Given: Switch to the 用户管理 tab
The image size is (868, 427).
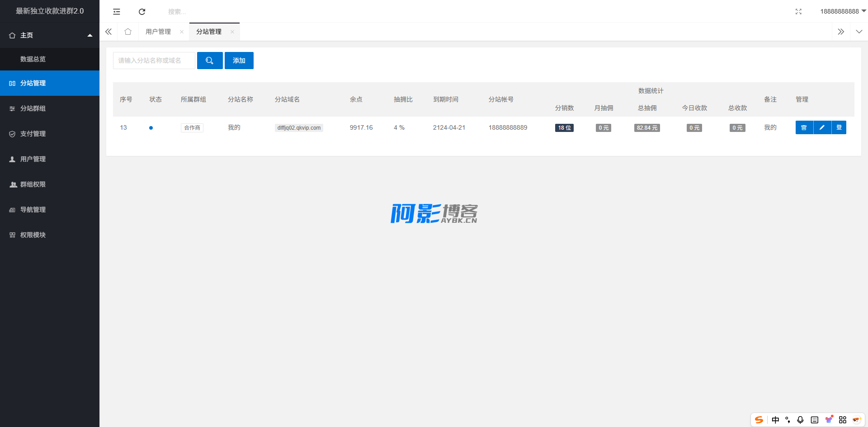Looking at the screenshot, I should point(158,32).
